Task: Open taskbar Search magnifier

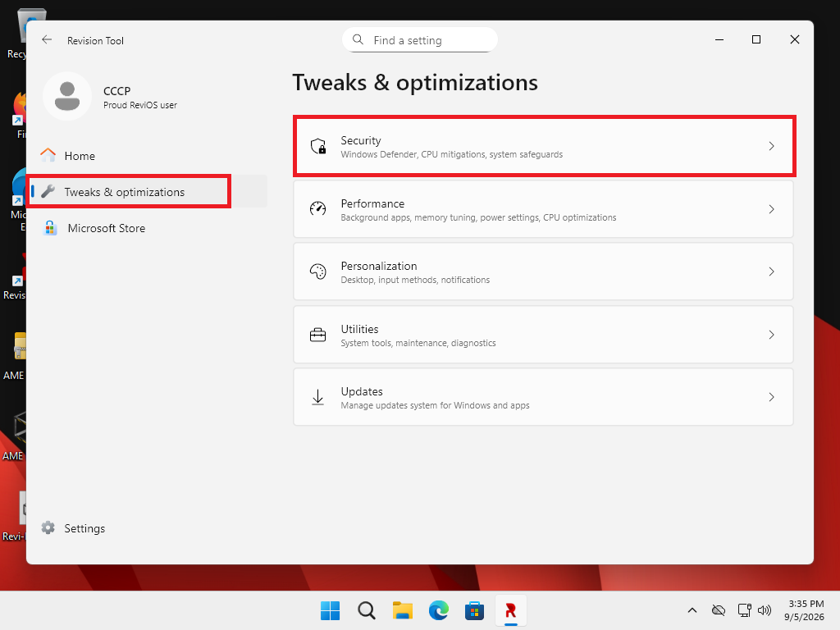Action: pyautogui.click(x=367, y=610)
